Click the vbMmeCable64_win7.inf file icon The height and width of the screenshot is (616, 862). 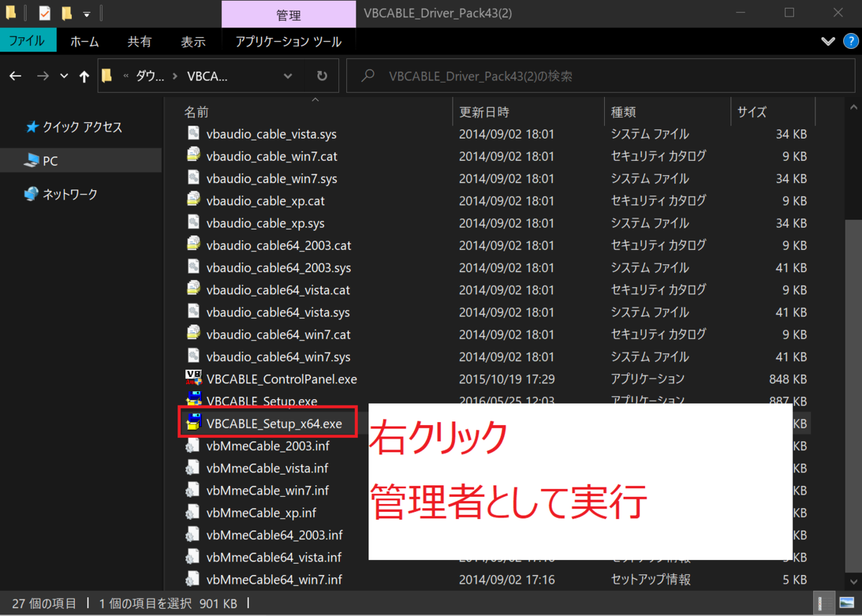tap(193, 579)
